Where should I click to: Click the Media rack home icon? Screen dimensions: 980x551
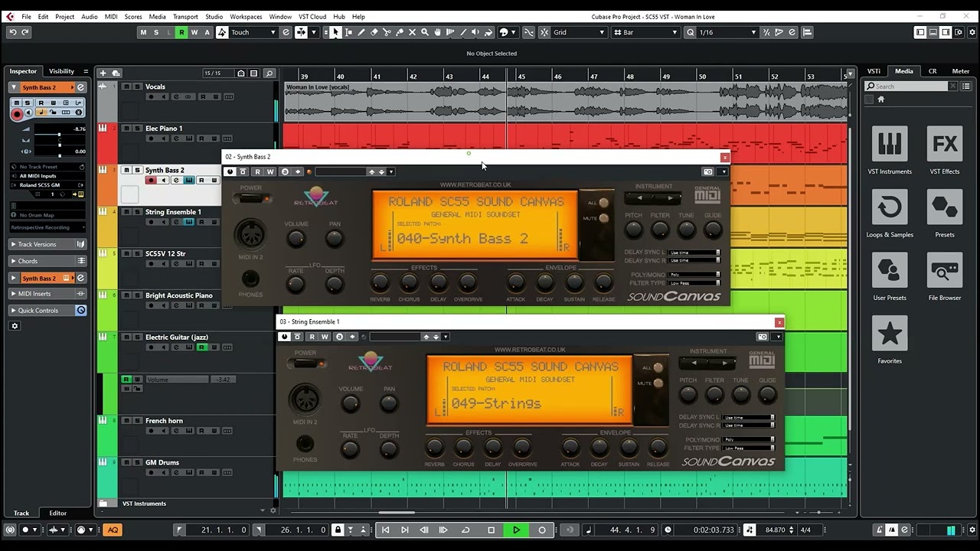[880, 99]
